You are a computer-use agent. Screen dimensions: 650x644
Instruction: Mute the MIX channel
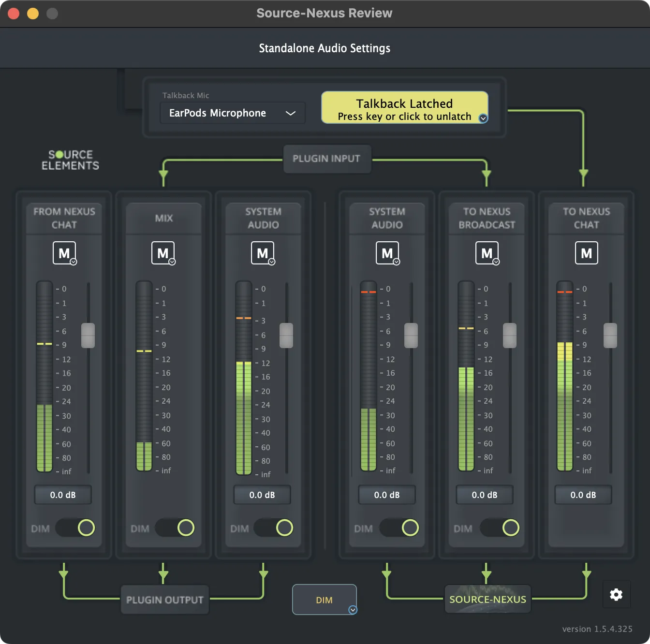[x=163, y=253]
